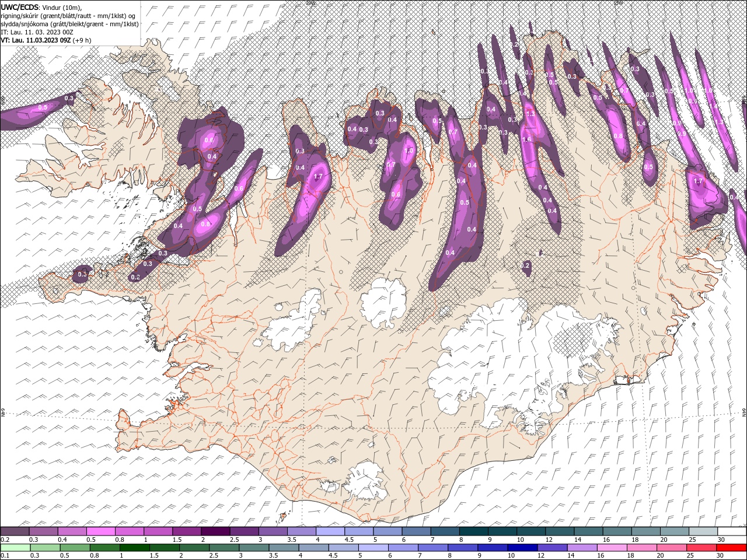The width and height of the screenshot is (747, 560).
Task: Select the 12 swatch in the upper legend row
Action: pyautogui.click(x=560, y=531)
